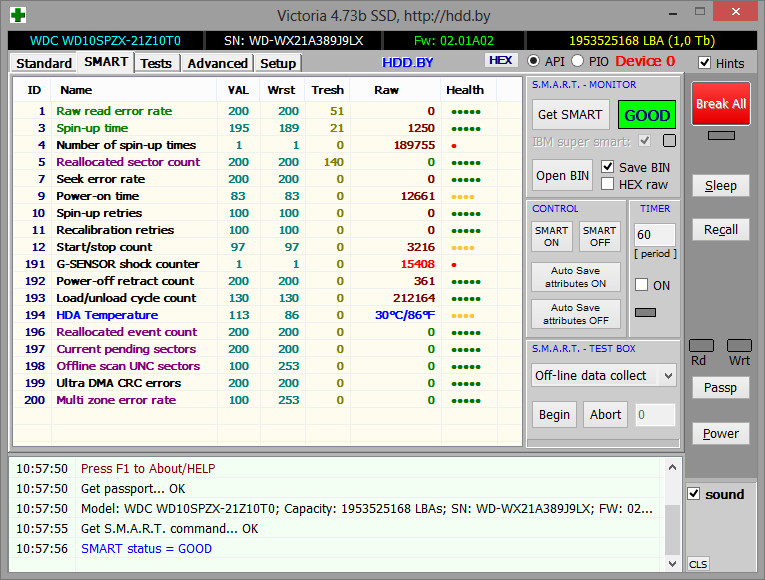Screen dimensions: 765x580
Task: Toggle the sound checkbox
Action: click(x=694, y=494)
